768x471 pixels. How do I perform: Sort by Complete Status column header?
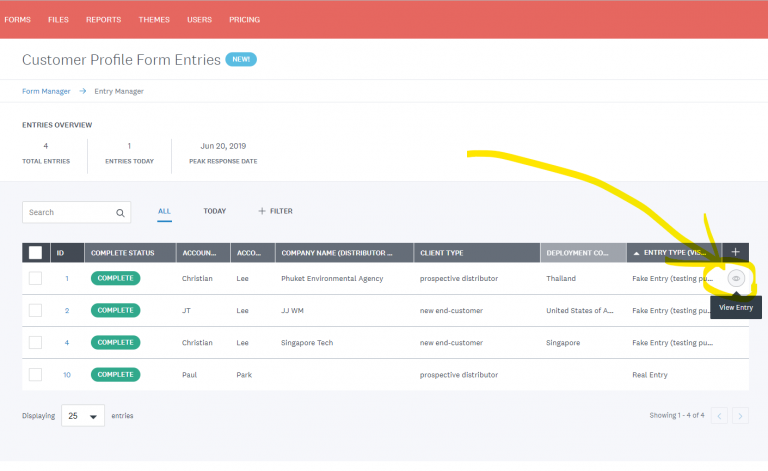(129, 253)
